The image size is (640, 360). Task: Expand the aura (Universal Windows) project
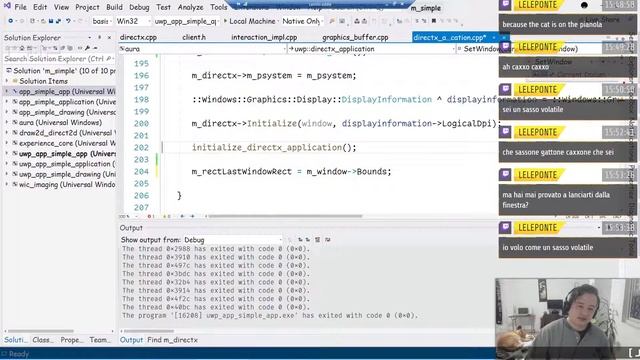(7, 122)
